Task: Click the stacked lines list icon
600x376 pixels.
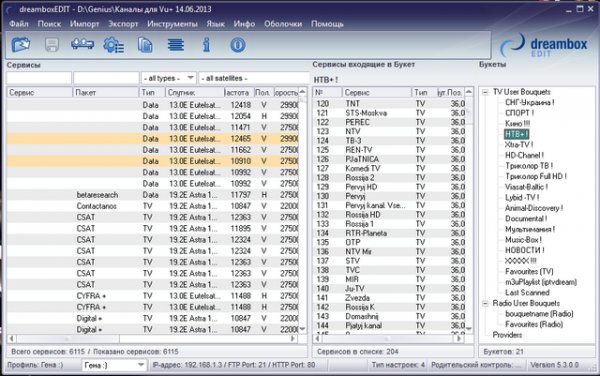Action: [x=176, y=45]
